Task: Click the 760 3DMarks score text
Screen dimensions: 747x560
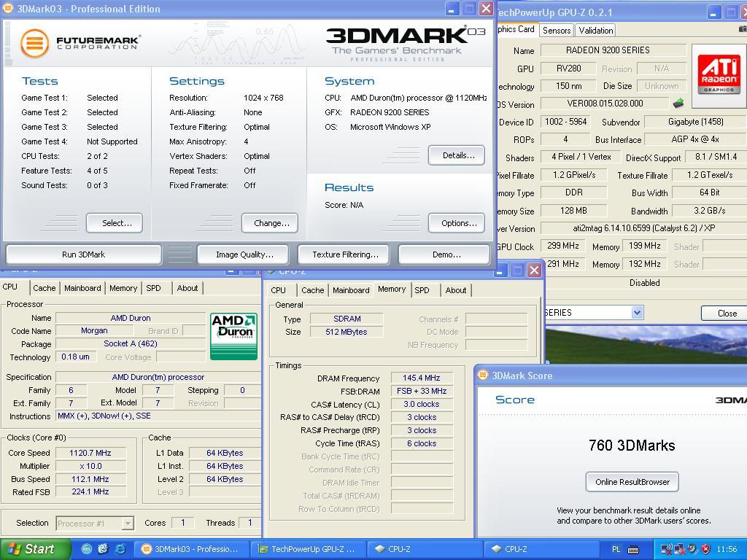Action: pos(632,446)
